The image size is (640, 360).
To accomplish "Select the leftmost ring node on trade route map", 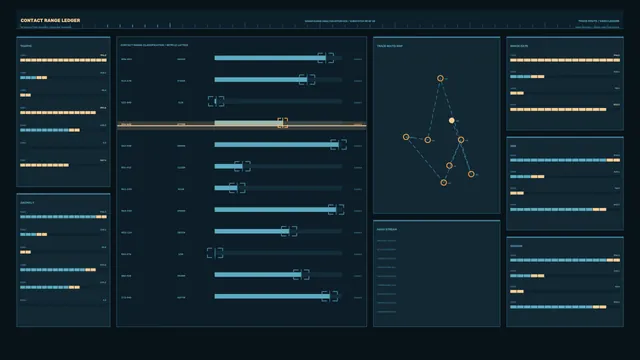I will (406, 137).
